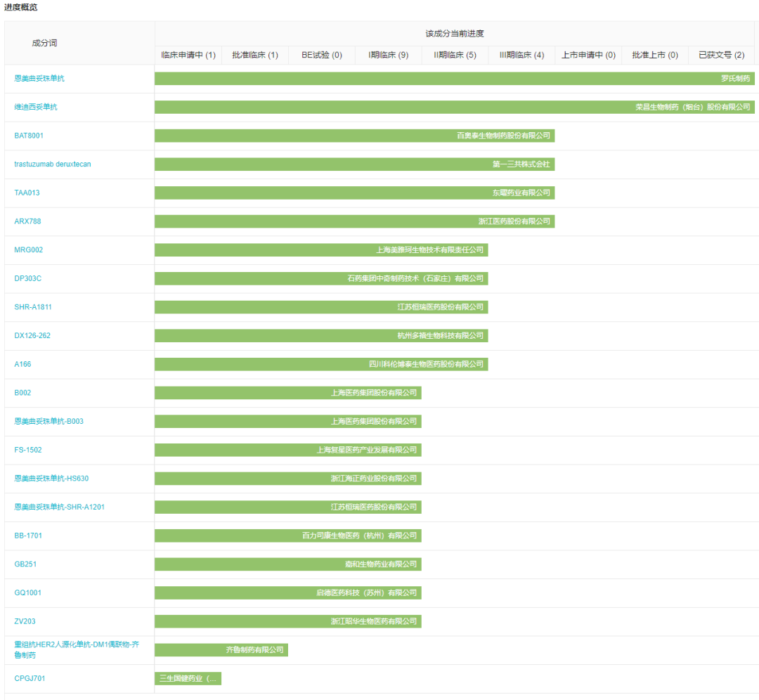Click the 上市申请中 (0) column header
This screenshot has height=700, width=759.
pyautogui.click(x=589, y=56)
